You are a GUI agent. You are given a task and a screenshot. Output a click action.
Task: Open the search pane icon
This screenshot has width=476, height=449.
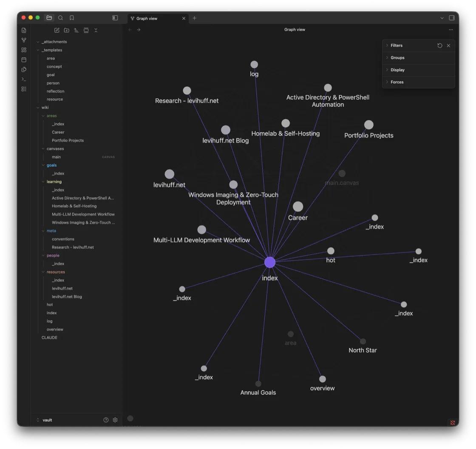click(x=60, y=18)
